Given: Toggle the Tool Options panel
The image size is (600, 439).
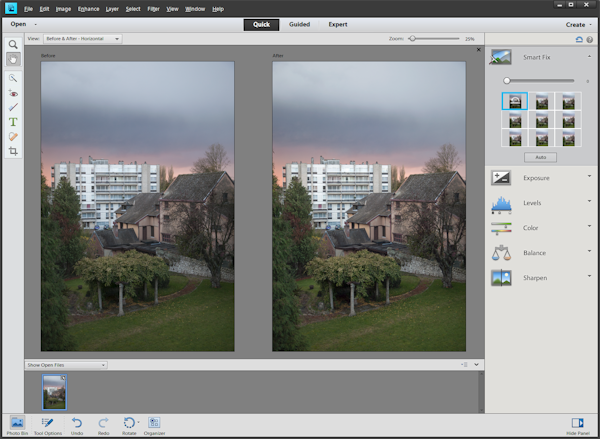Looking at the screenshot, I should point(48,425).
